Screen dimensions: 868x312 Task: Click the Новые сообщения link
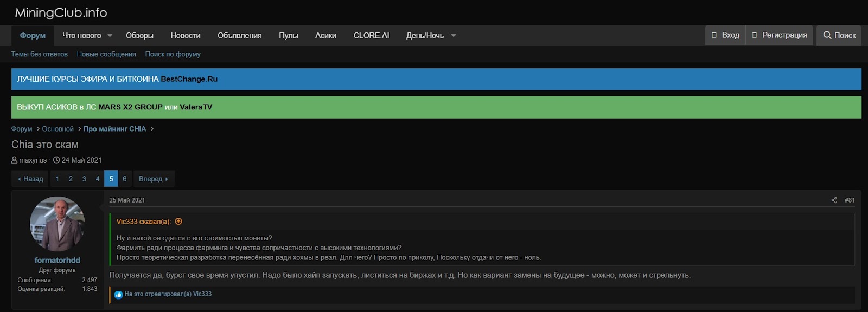(x=106, y=54)
